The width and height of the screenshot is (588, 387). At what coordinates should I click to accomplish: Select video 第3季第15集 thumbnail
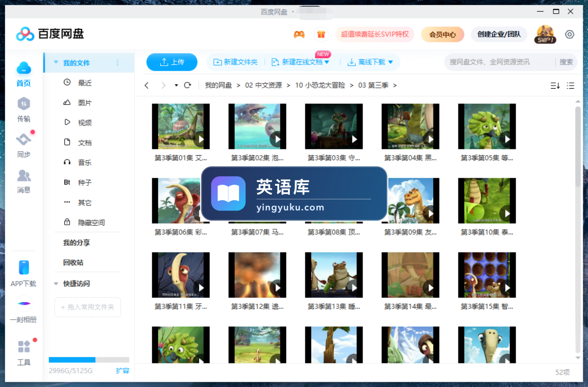(x=487, y=275)
